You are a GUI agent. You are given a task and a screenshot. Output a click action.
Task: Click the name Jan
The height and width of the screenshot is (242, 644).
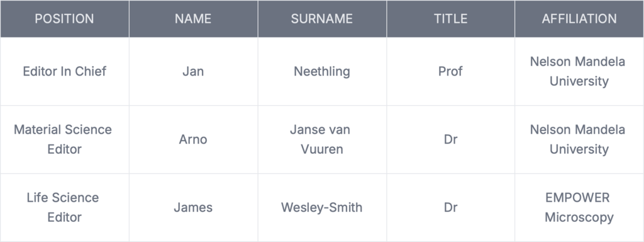pos(193,71)
